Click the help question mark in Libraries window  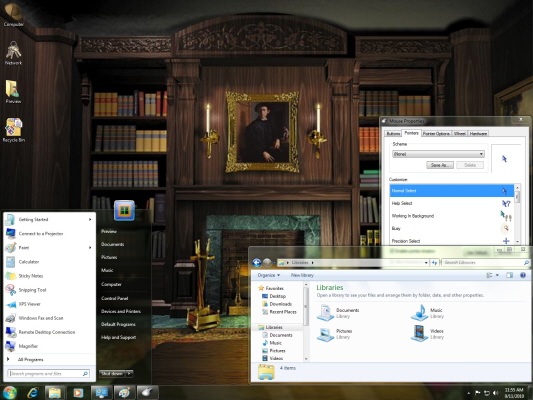pos(523,275)
